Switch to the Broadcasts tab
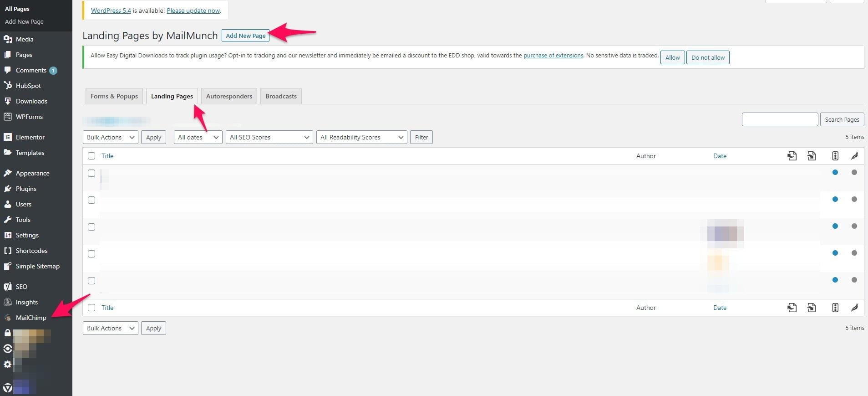Image resolution: width=868 pixels, height=396 pixels. point(281,96)
